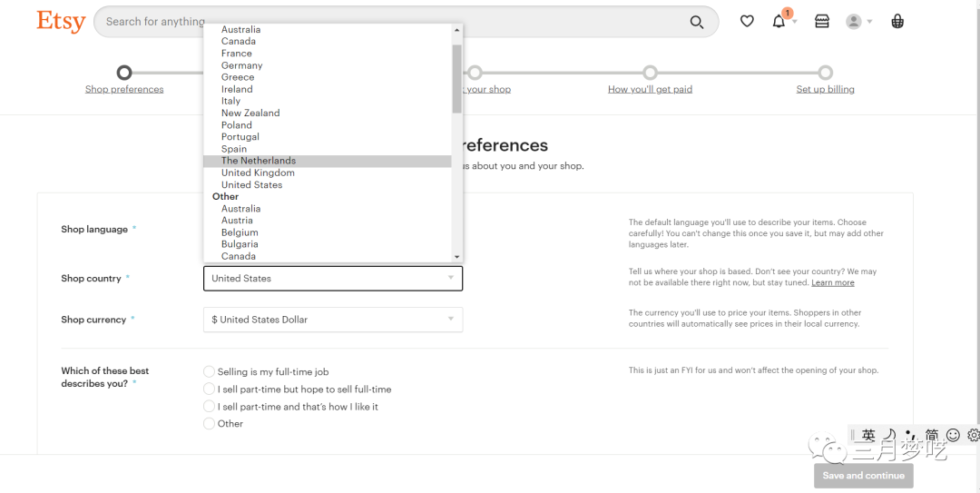The height and width of the screenshot is (493, 980).
Task: Click the 'How you'll get paid' step
Action: point(650,89)
